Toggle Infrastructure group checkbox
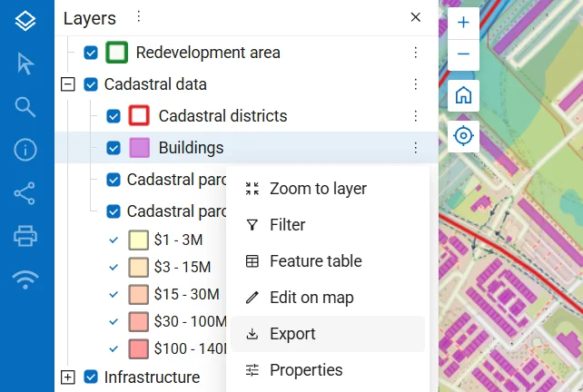583x392 pixels. [x=91, y=377]
